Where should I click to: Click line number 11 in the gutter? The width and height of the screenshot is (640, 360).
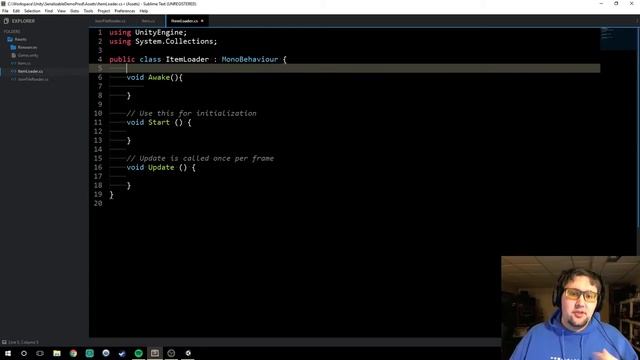pos(98,122)
